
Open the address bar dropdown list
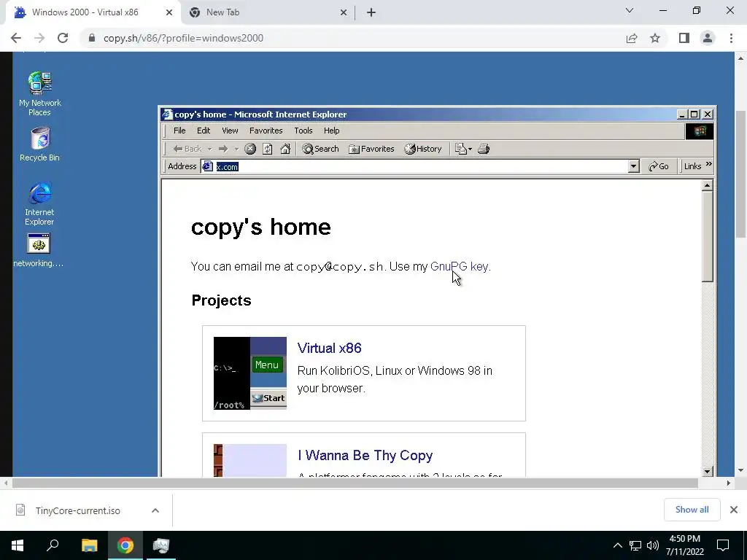(634, 166)
